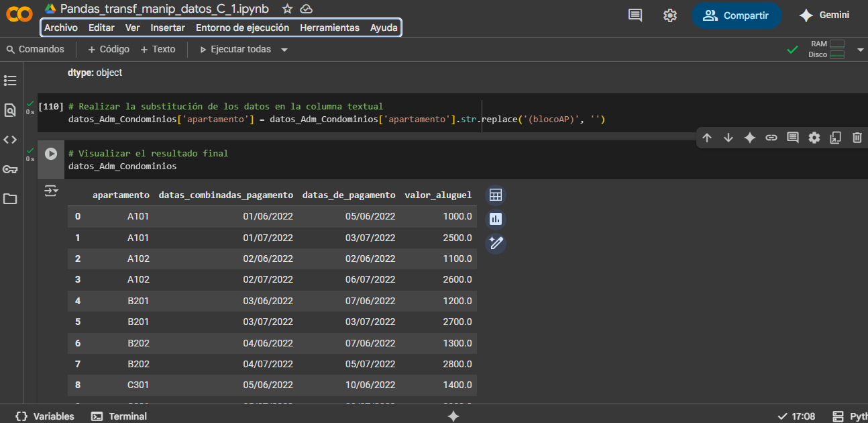
Task: Add a new text cell with Texto
Action: (x=158, y=49)
